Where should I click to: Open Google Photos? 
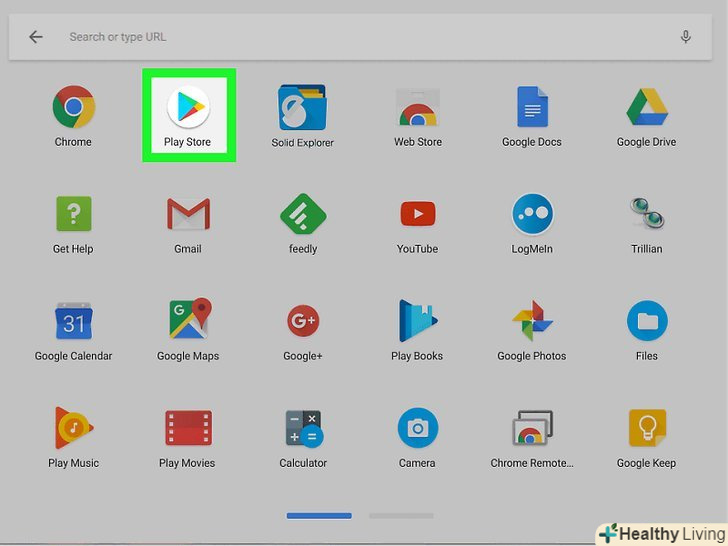point(532,321)
